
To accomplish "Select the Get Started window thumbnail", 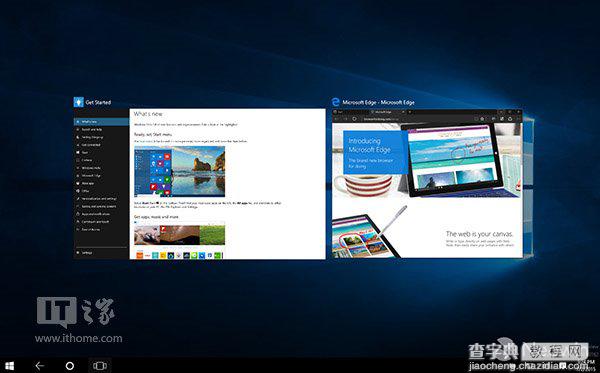I will 199,184.
